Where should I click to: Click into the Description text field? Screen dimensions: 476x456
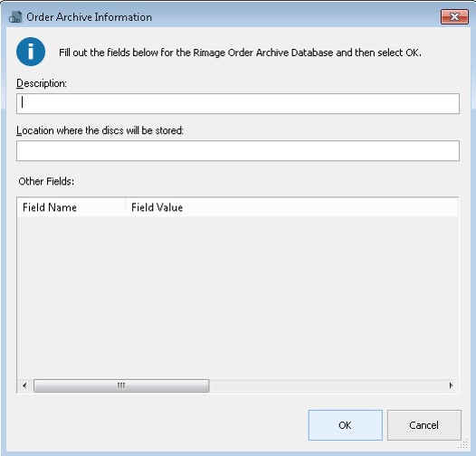point(238,103)
